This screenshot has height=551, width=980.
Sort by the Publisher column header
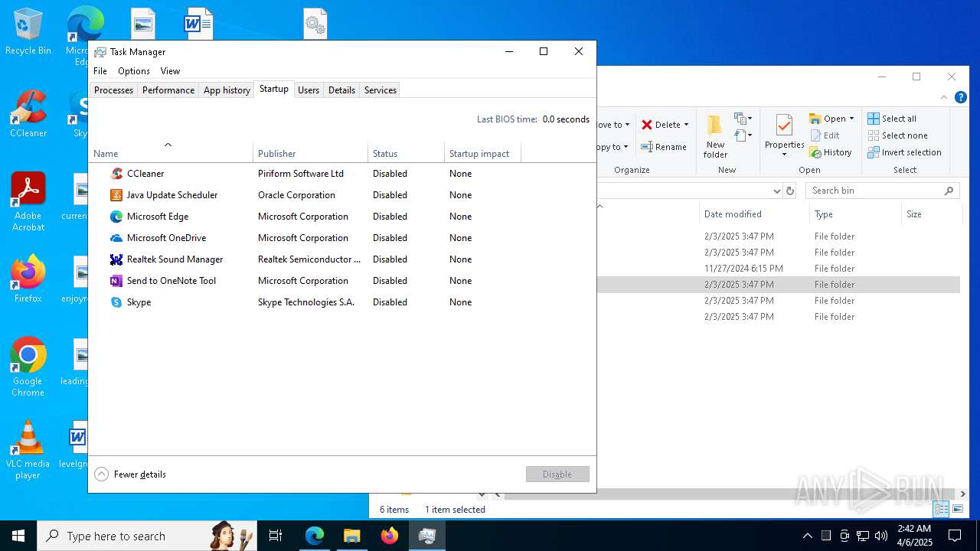coord(310,153)
